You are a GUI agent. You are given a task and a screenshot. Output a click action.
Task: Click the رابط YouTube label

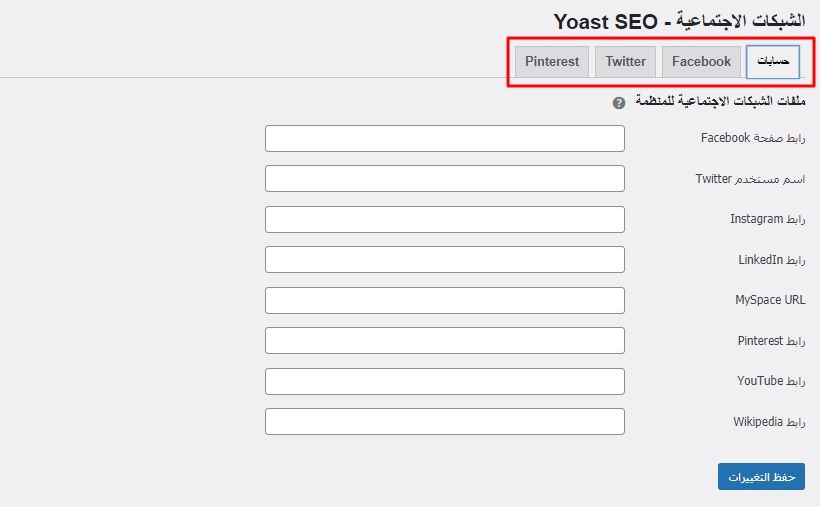770,381
